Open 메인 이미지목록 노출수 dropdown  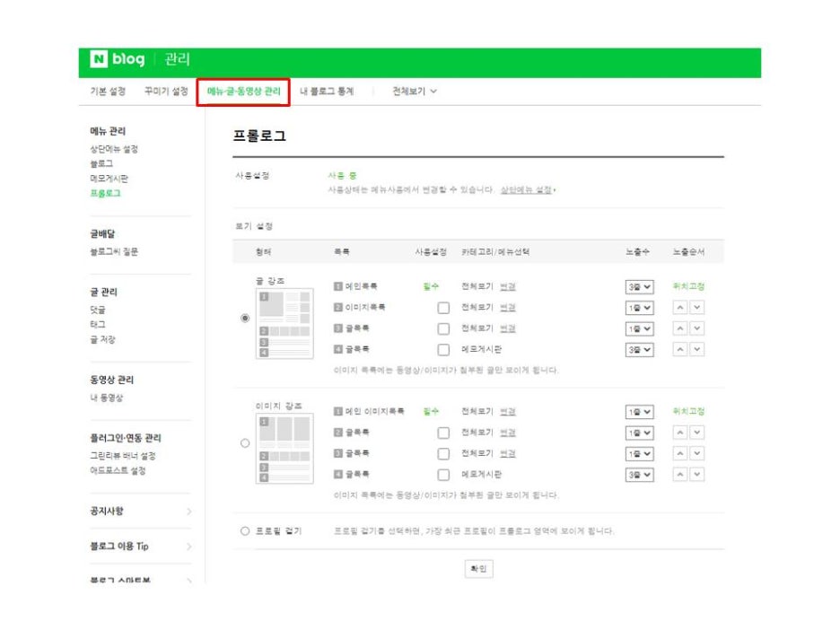click(640, 411)
